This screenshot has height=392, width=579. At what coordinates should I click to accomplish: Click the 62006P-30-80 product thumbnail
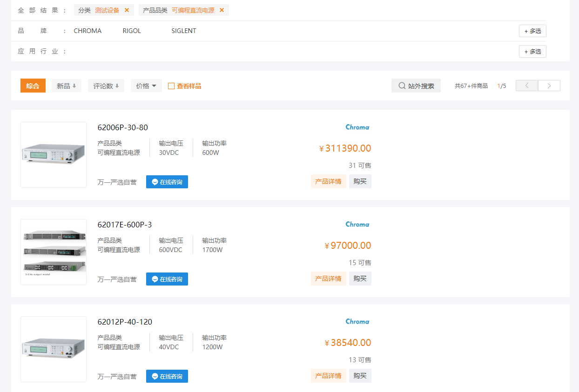54,155
